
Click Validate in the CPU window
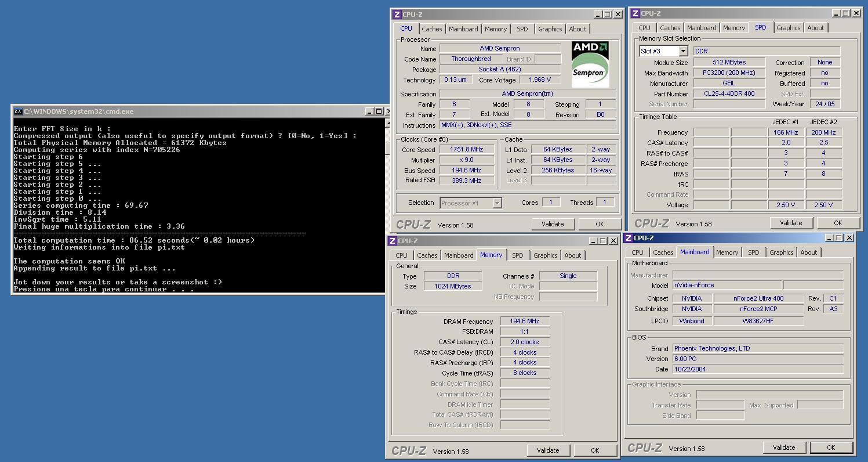pos(553,224)
